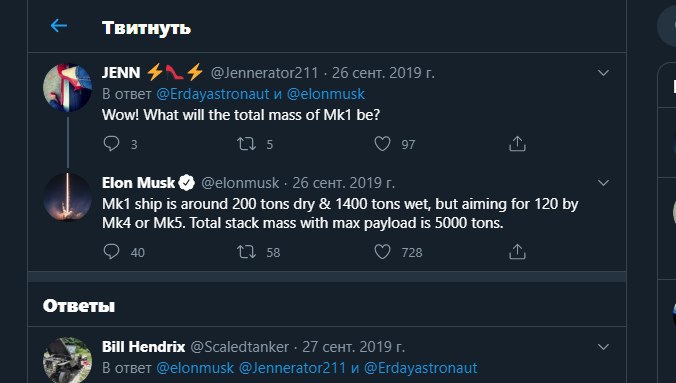This screenshot has width=676, height=383.
Task: Go back using the blue arrow
Action: click(x=59, y=26)
